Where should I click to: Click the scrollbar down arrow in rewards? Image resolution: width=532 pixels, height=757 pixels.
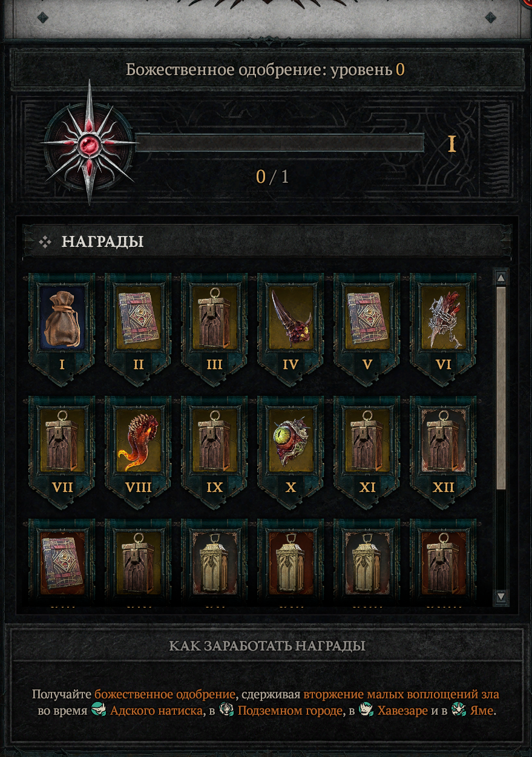tap(501, 597)
